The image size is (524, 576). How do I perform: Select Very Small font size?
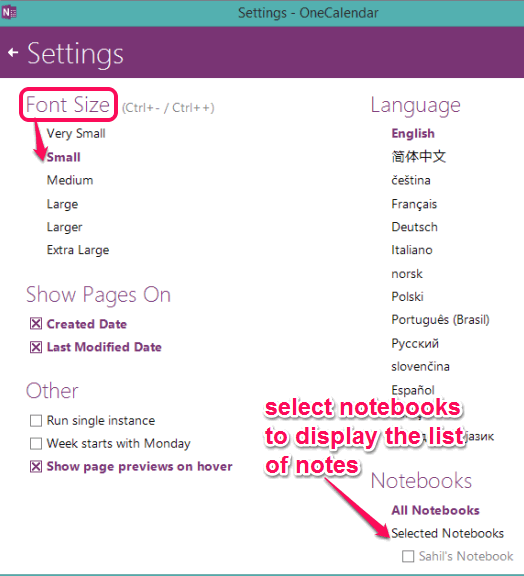tap(76, 133)
